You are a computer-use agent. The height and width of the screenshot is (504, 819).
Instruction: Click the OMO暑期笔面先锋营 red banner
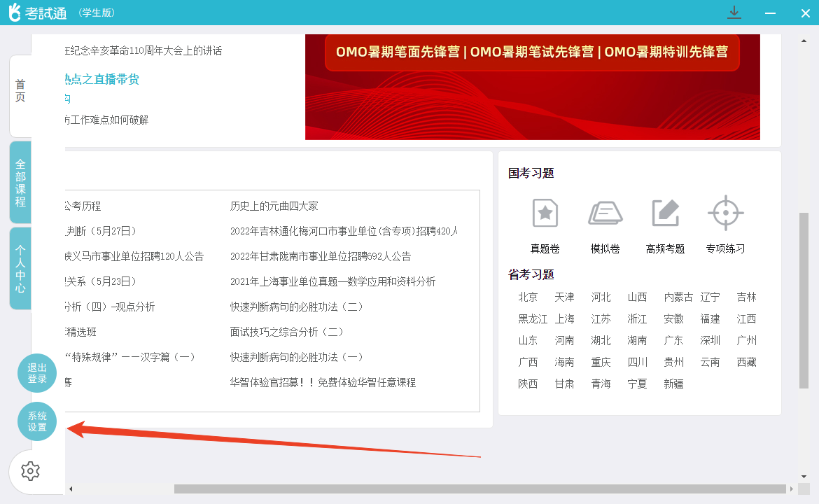pyautogui.click(x=532, y=87)
